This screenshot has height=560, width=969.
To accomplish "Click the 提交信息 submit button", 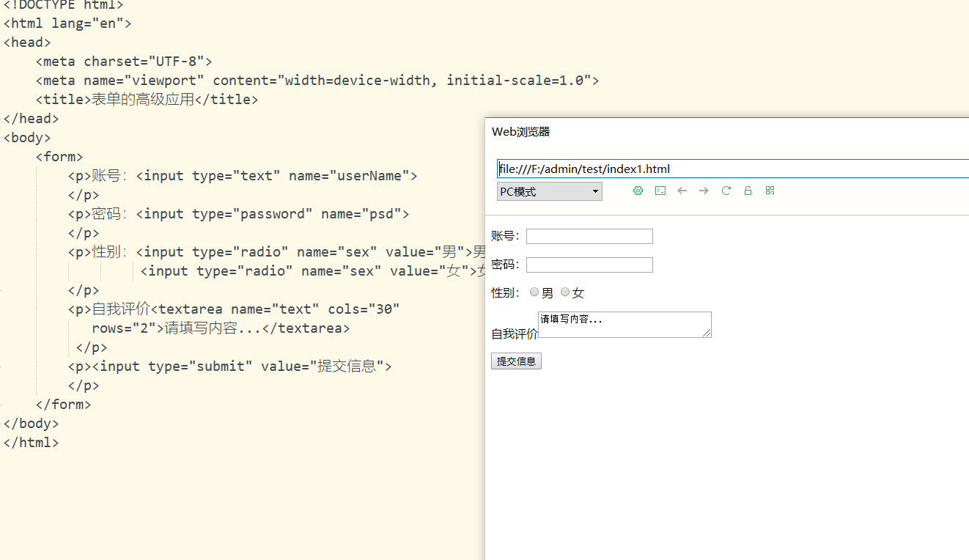I will pos(516,361).
